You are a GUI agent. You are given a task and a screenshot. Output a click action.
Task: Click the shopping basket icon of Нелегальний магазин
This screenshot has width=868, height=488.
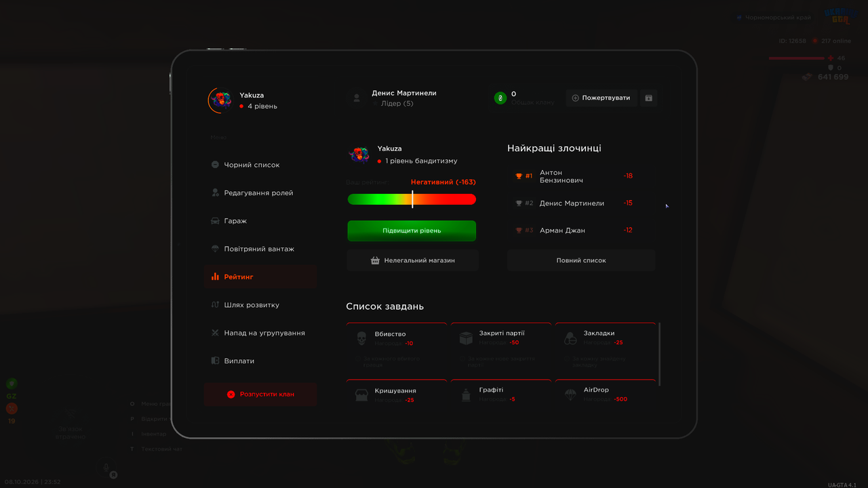point(375,260)
